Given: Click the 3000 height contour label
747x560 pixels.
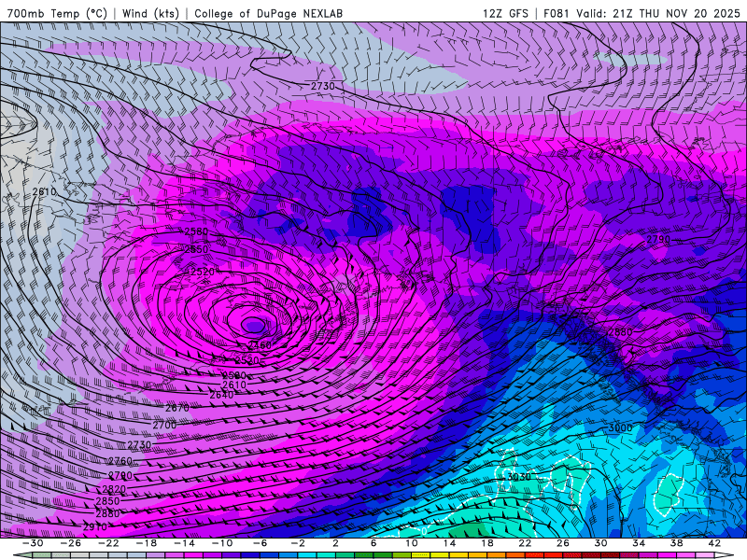Looking at the screenshot, I should tap(620, 427).
